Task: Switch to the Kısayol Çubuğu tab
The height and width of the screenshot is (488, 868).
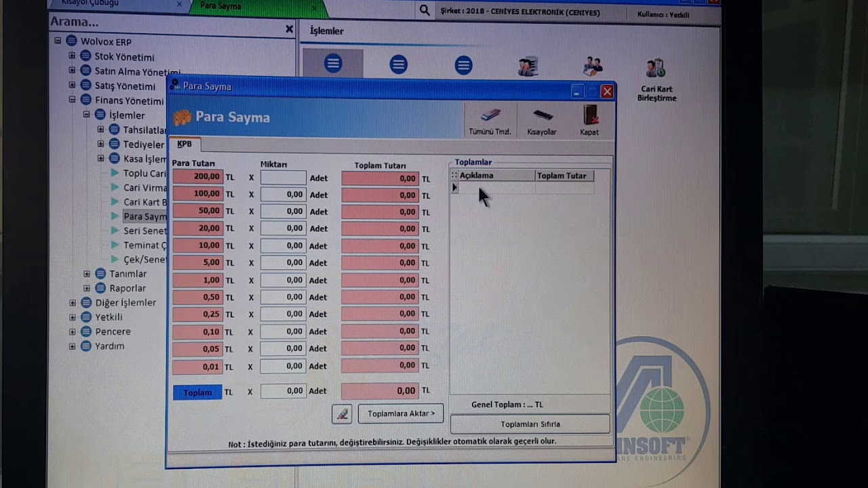Action: (x=117, y=4)
